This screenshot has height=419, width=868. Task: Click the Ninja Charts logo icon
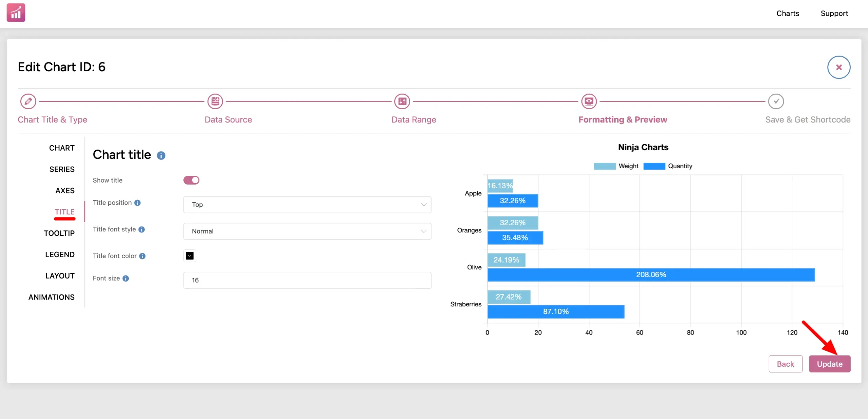[16, 13]
